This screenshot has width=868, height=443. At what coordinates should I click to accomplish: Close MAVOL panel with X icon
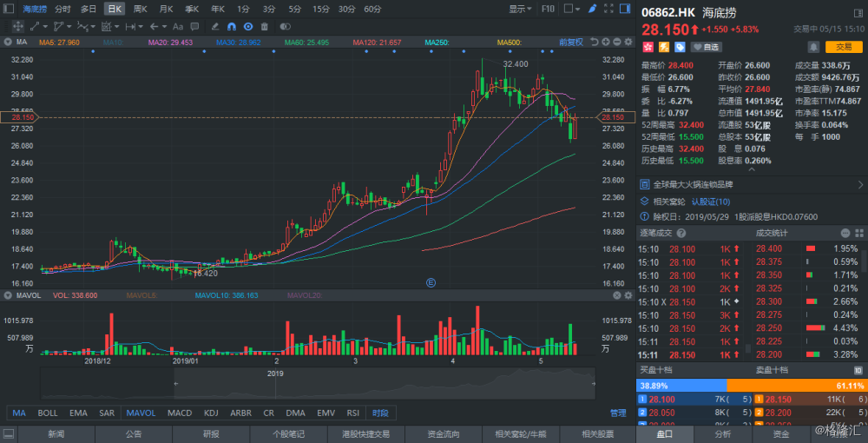(616, 295)
